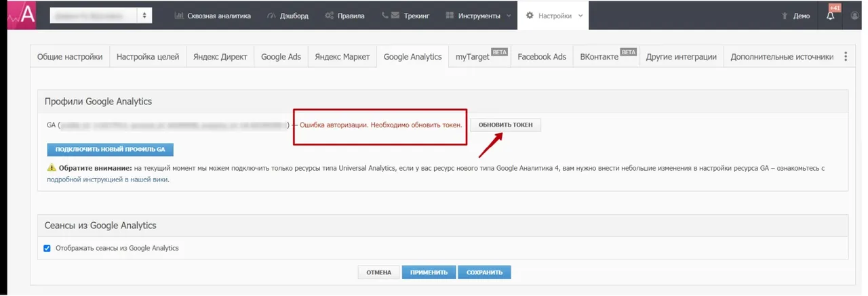Expand the Инструменты menu
This screenshot has width=868, height=296.
point(478,16)
